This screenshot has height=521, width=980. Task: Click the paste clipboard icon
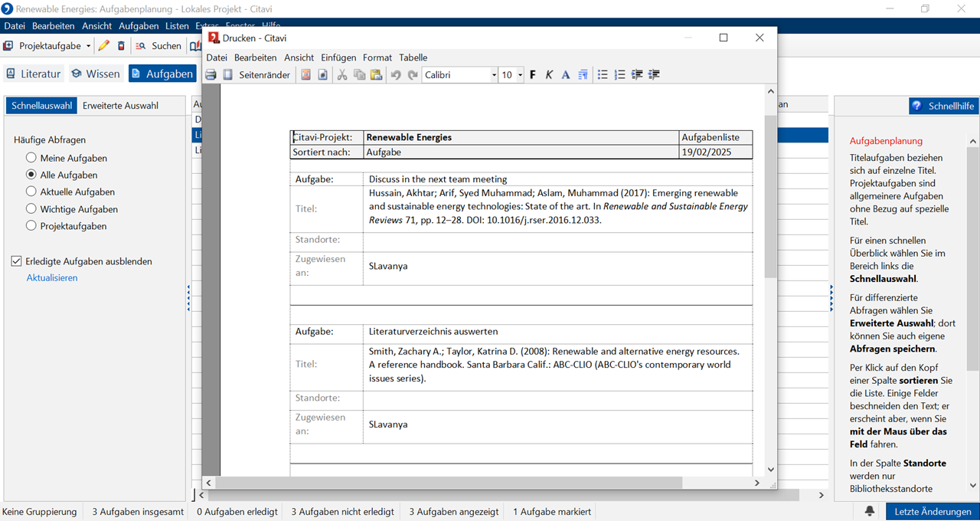pyautogui.click(x=376, y=74)
